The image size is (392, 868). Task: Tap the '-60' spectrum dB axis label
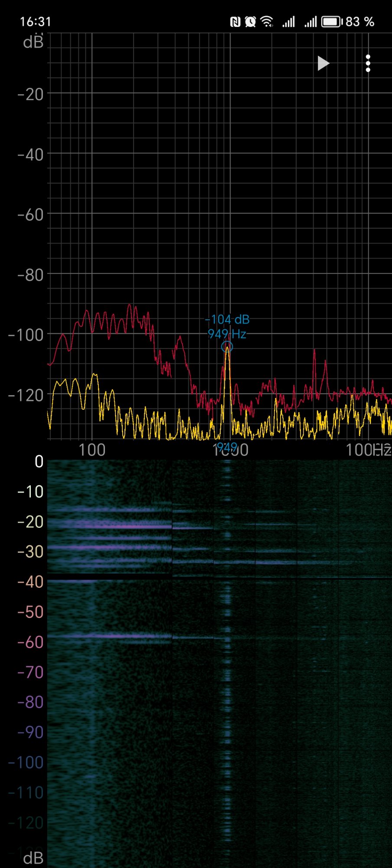(x=30, y=215)
